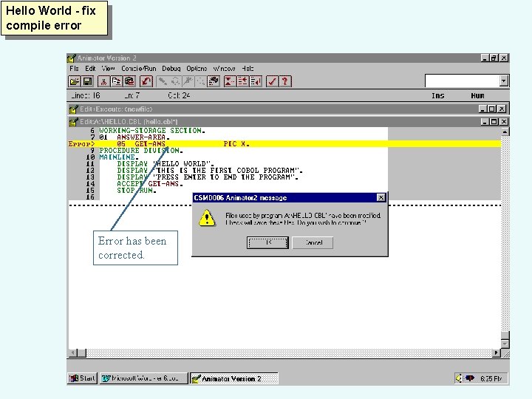
Task: Click the hourglass arrows toolbar icon
Action: 230,81
